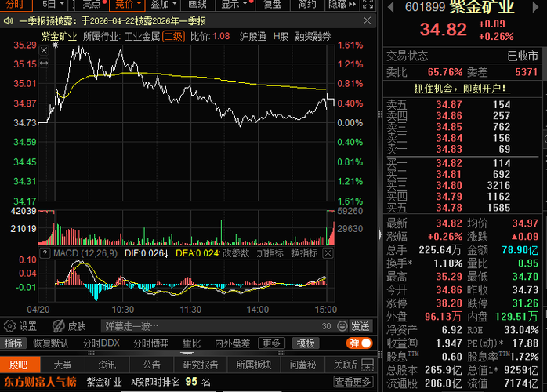This screenshot has width=547, height=392.
Task: Click the 恢复默认 option
Action: coord(51,343)
